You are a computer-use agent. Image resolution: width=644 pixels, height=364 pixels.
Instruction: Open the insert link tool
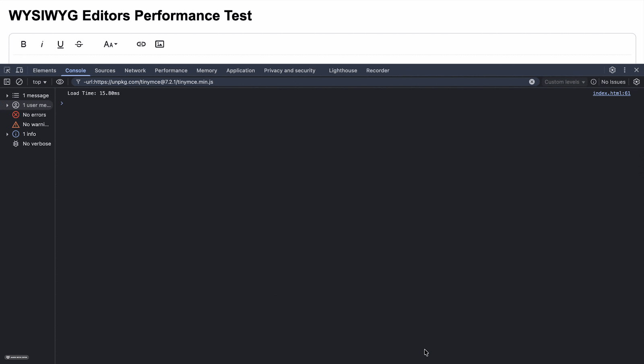[x=141, y=44]
